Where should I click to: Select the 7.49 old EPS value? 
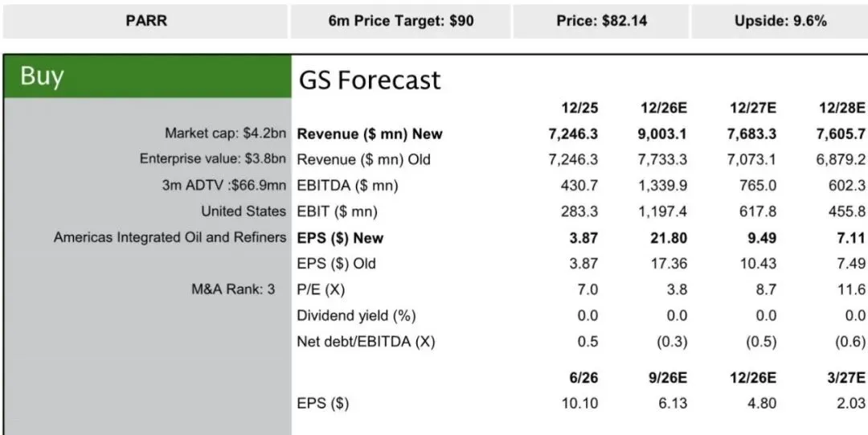(x=852, y=264)
